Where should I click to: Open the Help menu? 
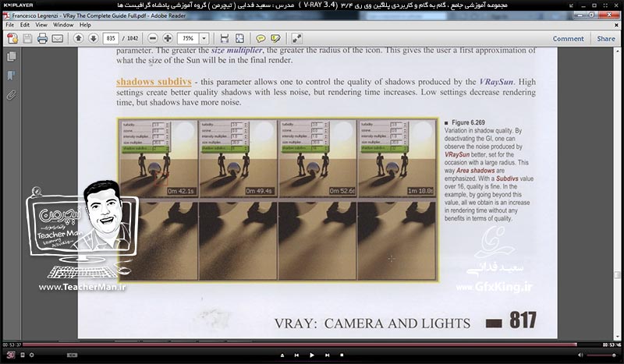point(85,25)
